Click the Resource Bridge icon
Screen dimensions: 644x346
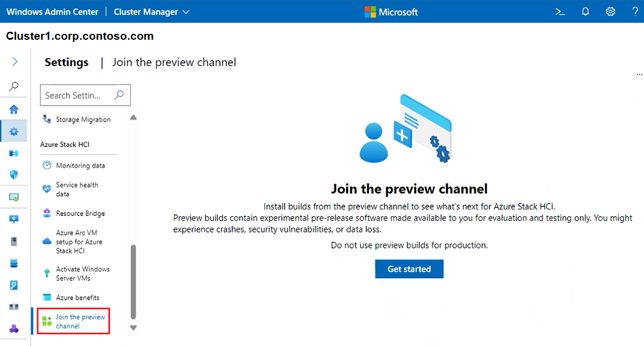point(47,213)
